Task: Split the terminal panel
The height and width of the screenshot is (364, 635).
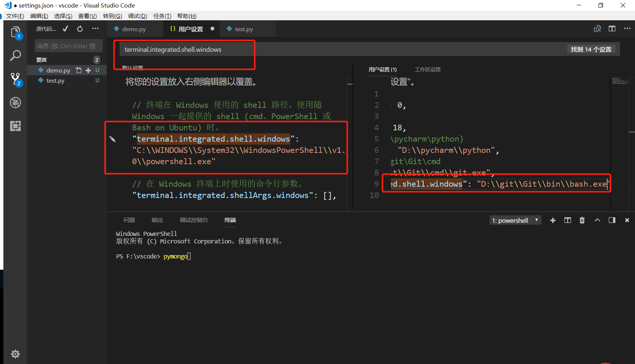Action: point(568,221)
